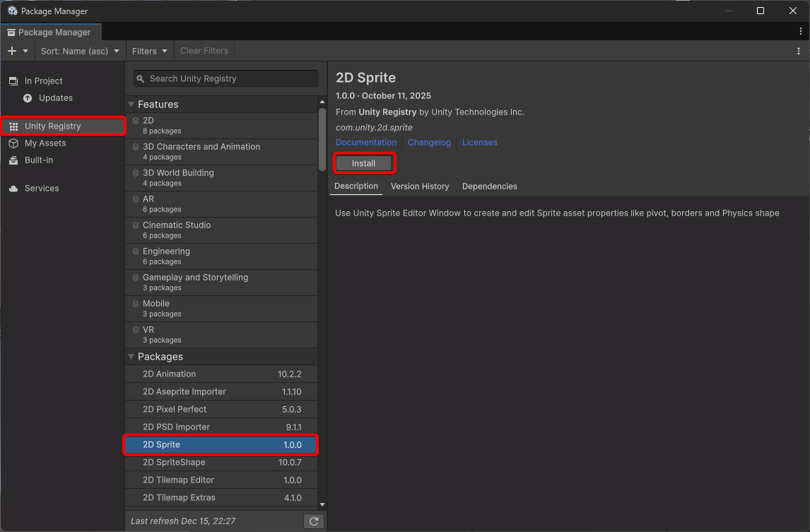Click the plus icon to add package
Screen dimensions: 810x532
pos(12,51)
